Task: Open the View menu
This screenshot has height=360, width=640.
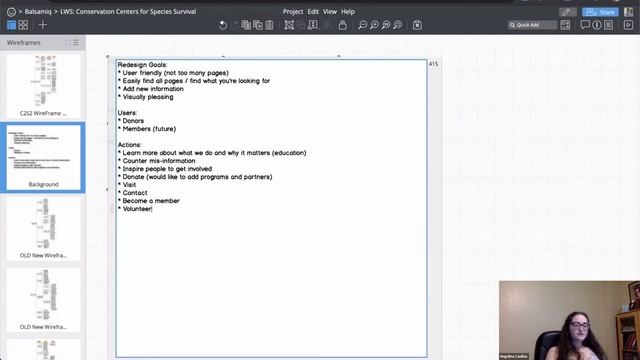Action: [x=330, y=11]
